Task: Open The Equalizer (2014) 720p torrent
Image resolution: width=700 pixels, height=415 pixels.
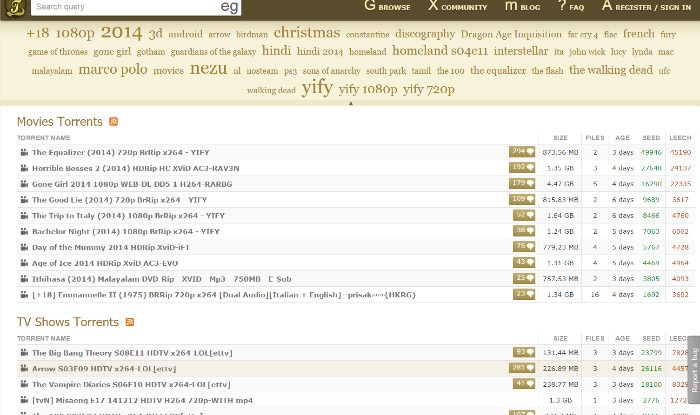Action: tap(121, 152)
